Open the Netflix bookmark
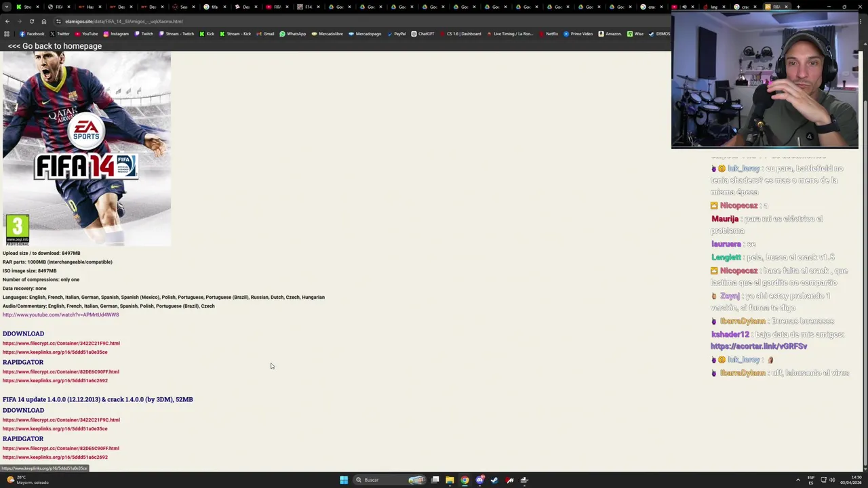This screenshot has width=868, height=488. (x=548, y=34)
